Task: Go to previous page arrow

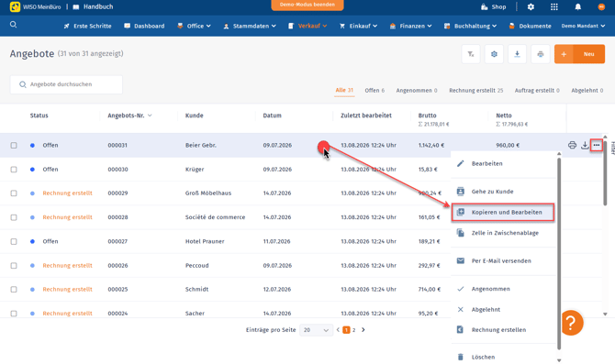Action: [338, 330]
